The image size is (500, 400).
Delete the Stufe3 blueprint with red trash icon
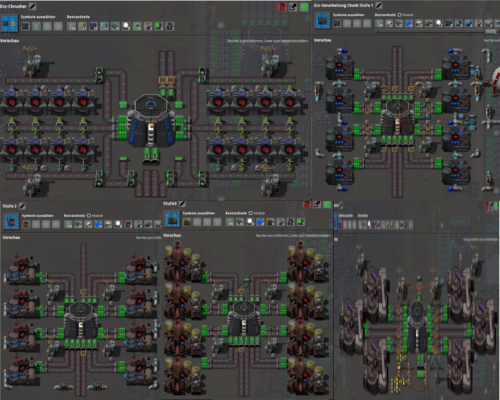pos(307,204)
